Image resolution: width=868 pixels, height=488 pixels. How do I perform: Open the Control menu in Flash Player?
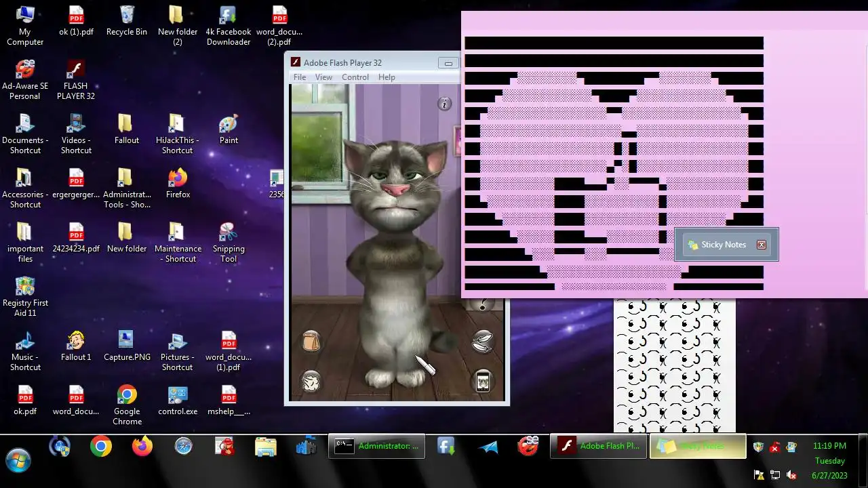[355, 77]
